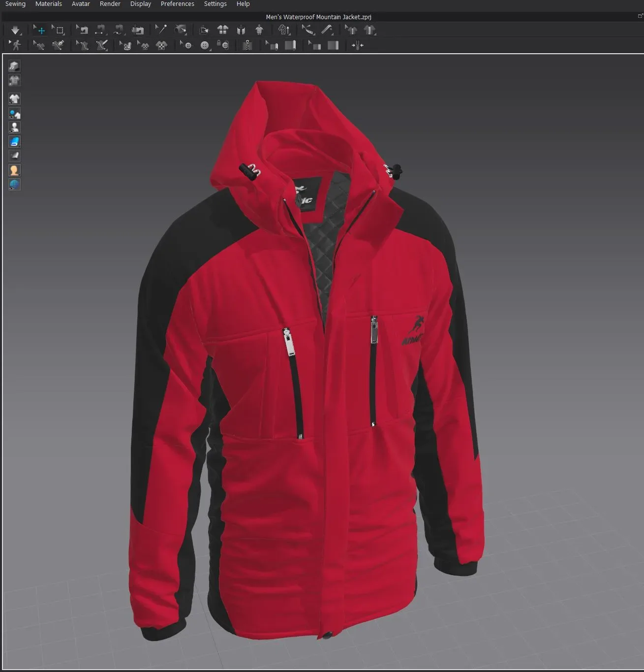Select the Edit Measuring Tape tool
644x672 pixels.
308,30
